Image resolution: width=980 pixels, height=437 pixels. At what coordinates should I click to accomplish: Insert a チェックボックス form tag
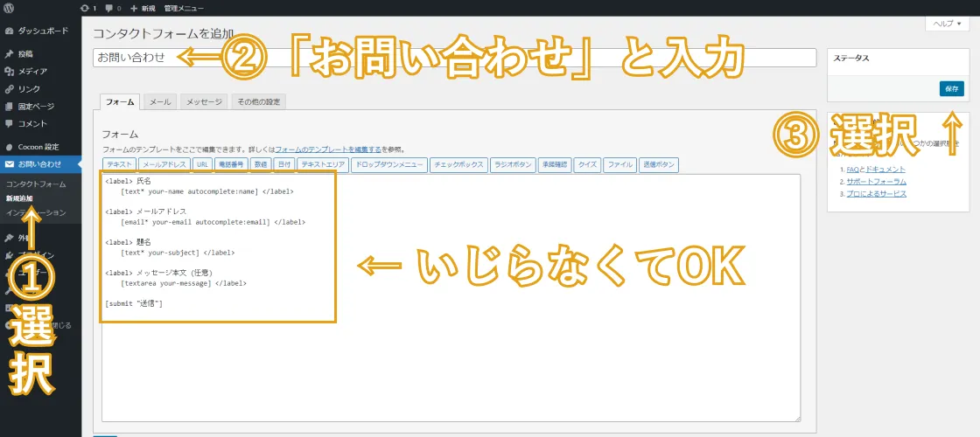click(x=458, y=164)
